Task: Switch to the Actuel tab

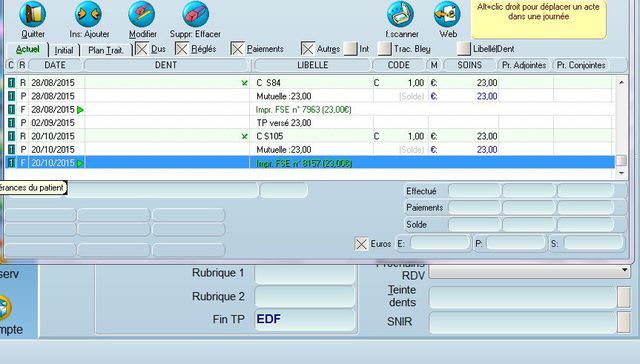Action: coord(28,49)
